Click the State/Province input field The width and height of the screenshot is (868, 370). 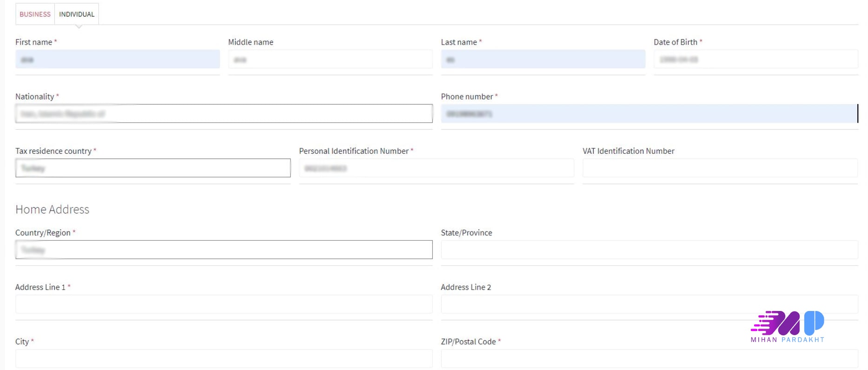coord(649,250)
